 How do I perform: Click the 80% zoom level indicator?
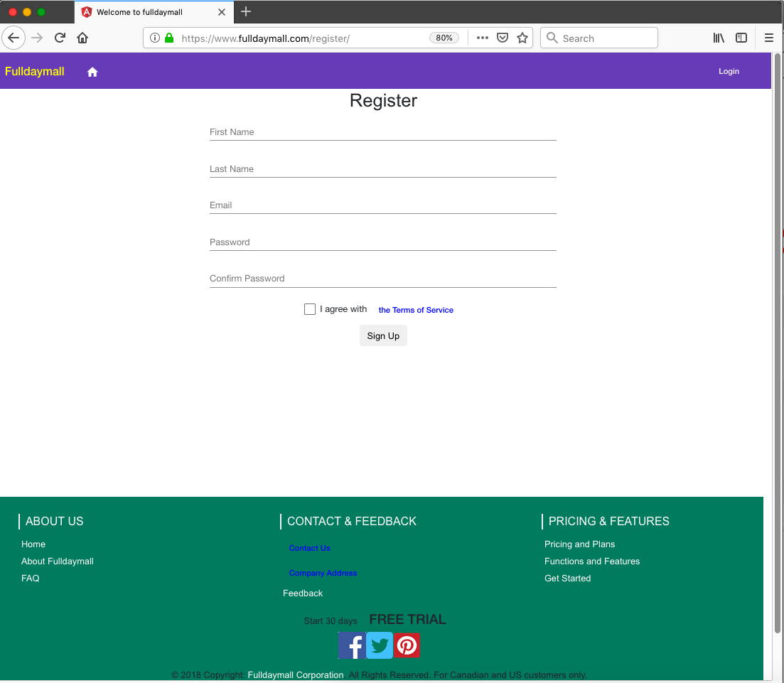pyautogui.click(x=444, y=38)
